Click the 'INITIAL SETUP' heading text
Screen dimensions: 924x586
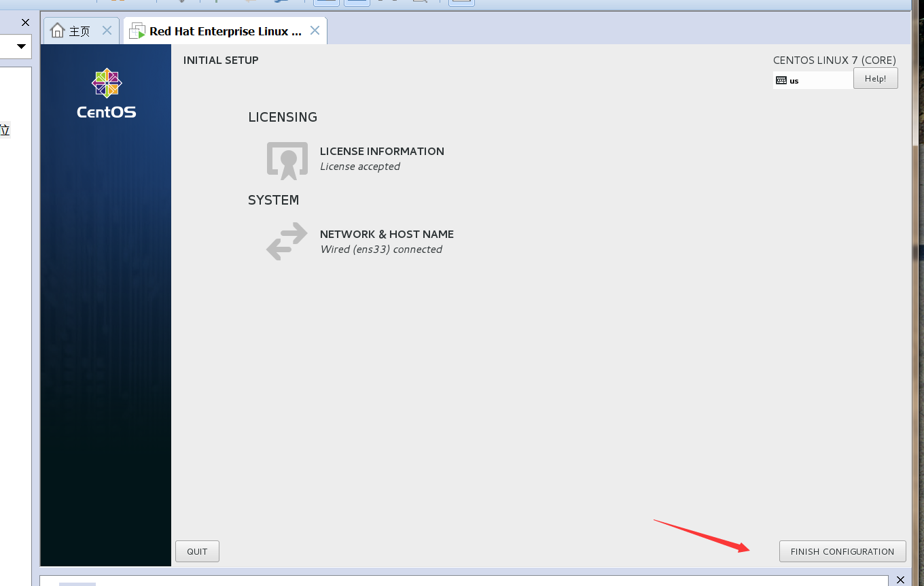(221, 60)
